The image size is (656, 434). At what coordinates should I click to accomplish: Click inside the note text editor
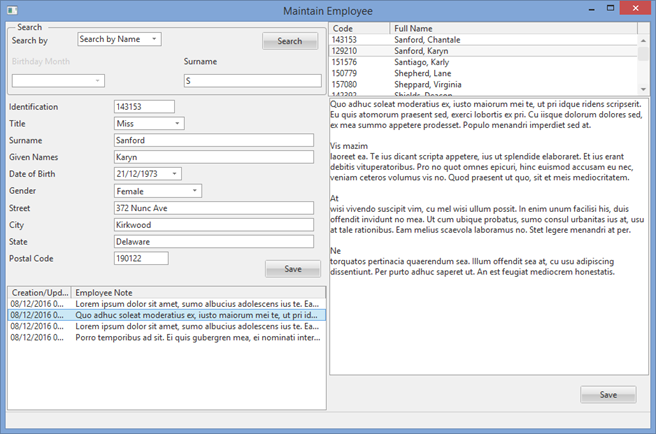pos(489,236)
